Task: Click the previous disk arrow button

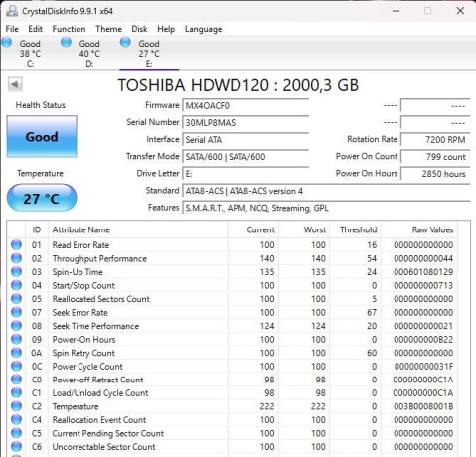Action: point(15,84)
